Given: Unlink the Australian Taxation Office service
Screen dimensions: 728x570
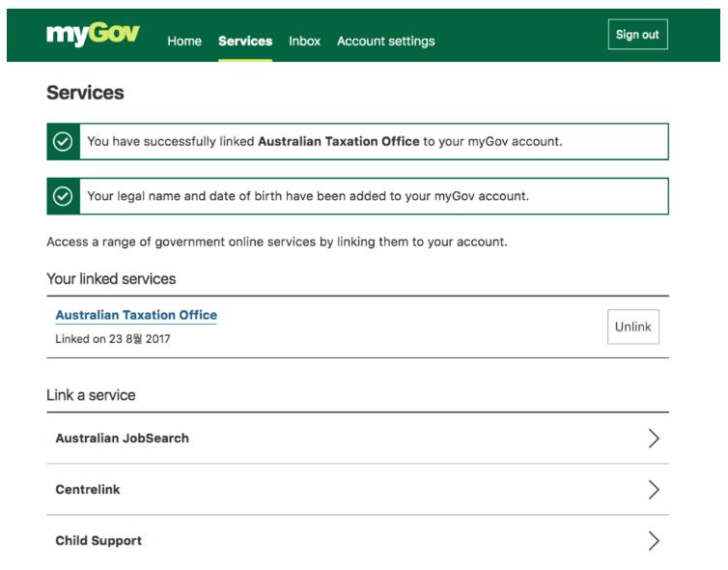Looking at the screenshot, I should pos(633,327).
